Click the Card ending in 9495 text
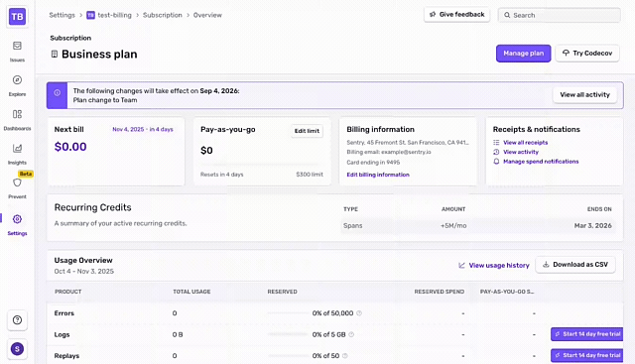635x364 pixels. 373,162
